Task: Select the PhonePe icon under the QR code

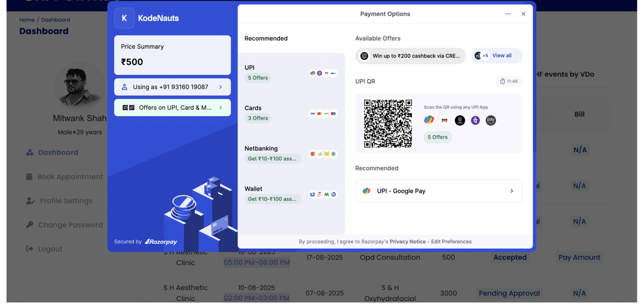Action: click(475, 120)
